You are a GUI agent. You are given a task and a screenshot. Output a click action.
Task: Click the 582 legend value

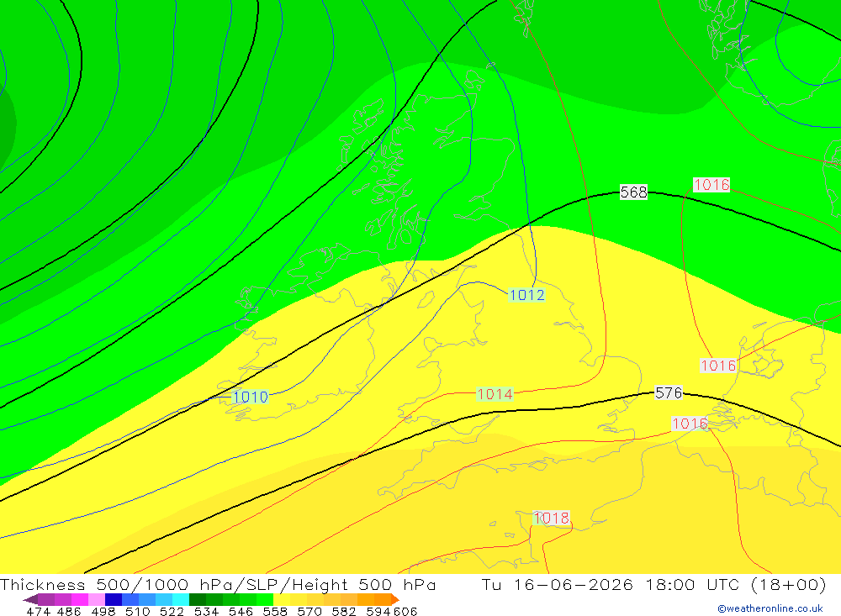point(344,611)
